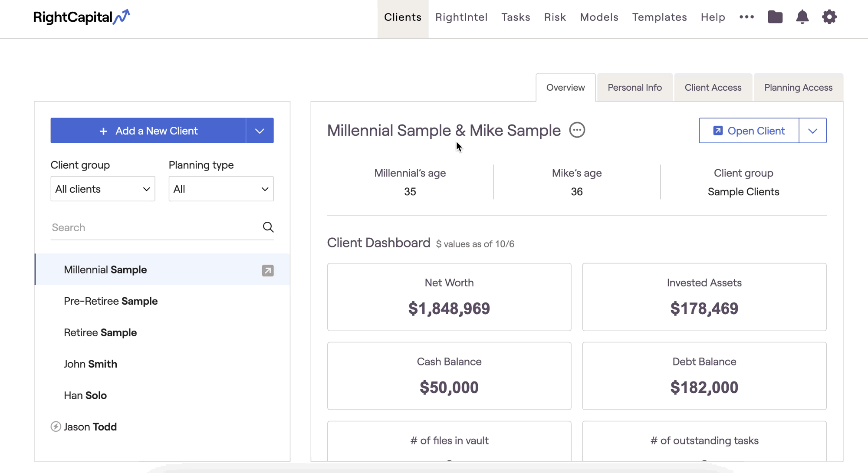The height and width of the screenshot is (473, 868).
Task: Switch to the Personal Info tab
Action: click(x=635, y=88)
